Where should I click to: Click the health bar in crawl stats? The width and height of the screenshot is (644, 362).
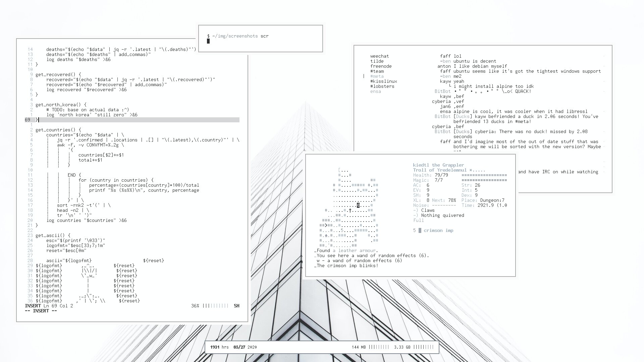click(x=484, y=175)
